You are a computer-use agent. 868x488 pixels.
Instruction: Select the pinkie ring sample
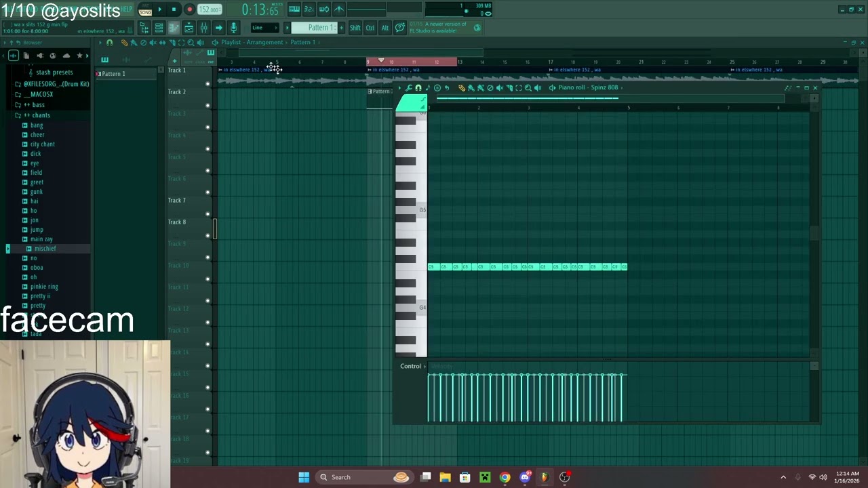[44, 287]
